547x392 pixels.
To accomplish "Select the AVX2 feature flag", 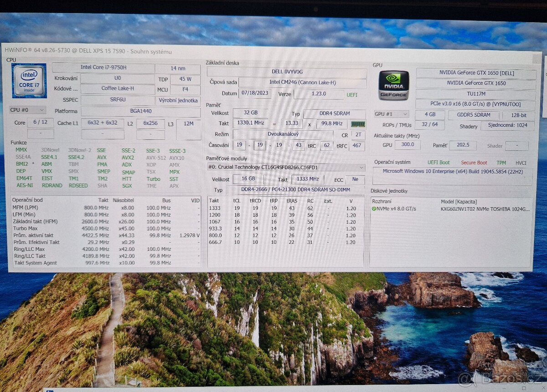I will pyautogui.click(x=128, y=157).
